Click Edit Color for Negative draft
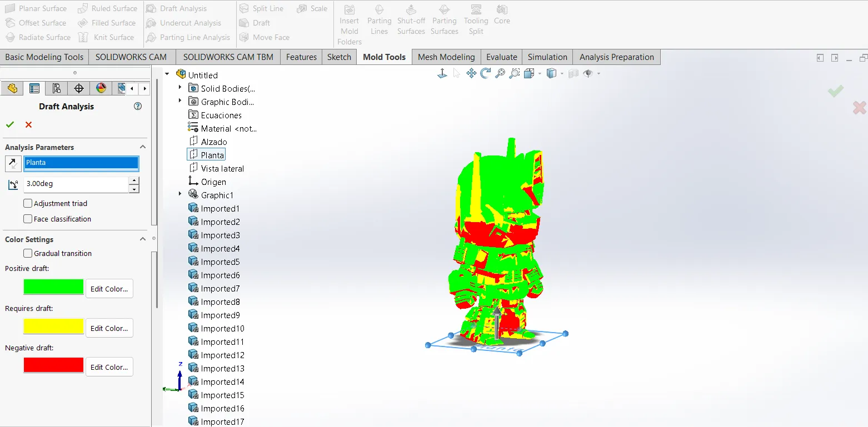This screenshot has width=868, height=427. tap(109, 367)
